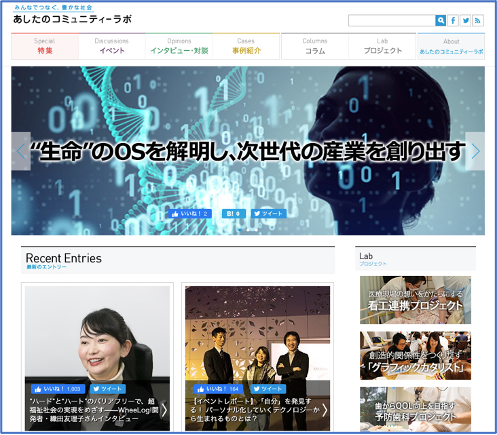Click the hero banner tweet button
Screen dimensions: 497x435
(x=269, y=214)
